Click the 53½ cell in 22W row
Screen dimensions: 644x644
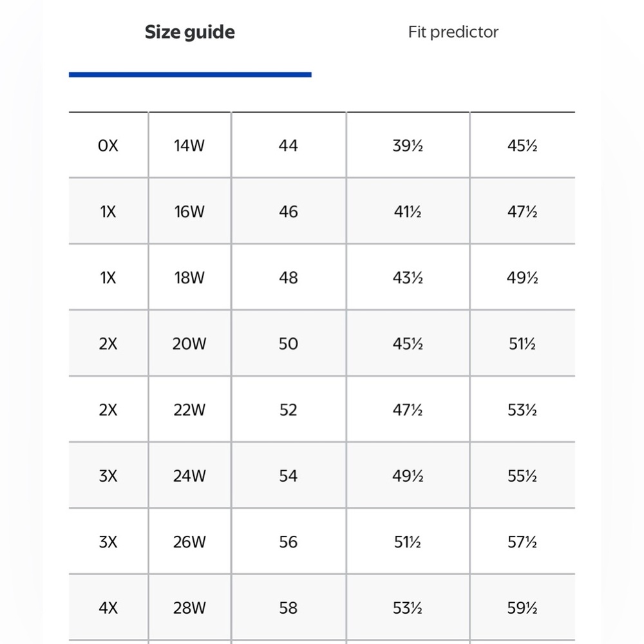tap(522, 410)
